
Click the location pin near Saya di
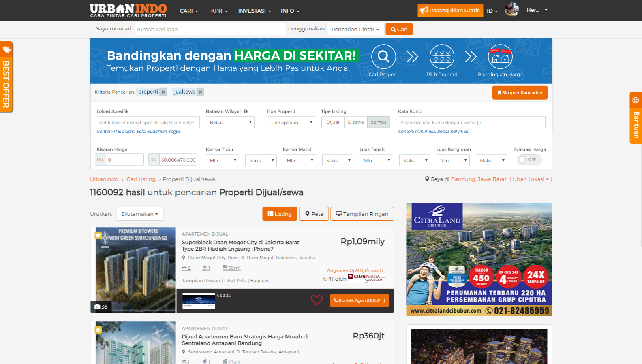point(427,179)
